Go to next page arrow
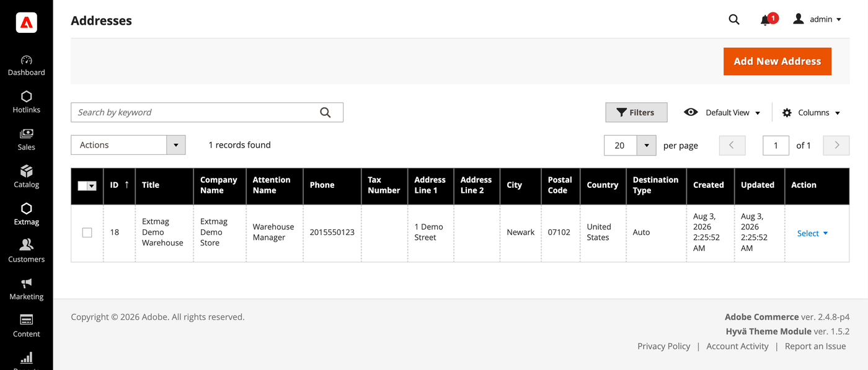Image resolution: width=868 pixels, height=370 pixels. click(x=836, y=145)
